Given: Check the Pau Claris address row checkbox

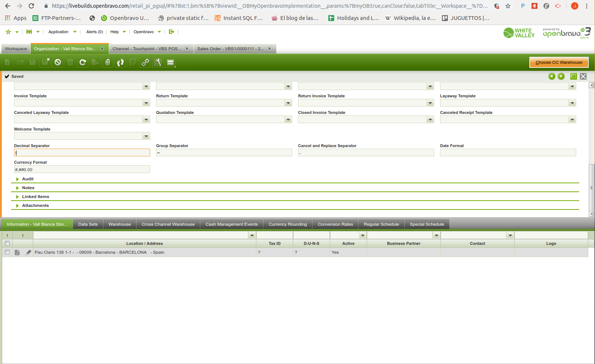Looking at the screenshot, I should pyautogui.click(x=7, y=252).
